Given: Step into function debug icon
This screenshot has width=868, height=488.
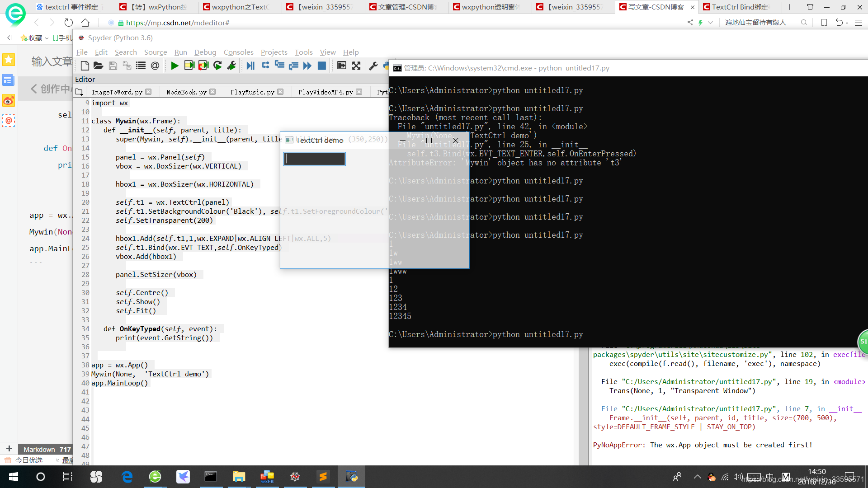Looking at the screenshot, I should point(279,66).
